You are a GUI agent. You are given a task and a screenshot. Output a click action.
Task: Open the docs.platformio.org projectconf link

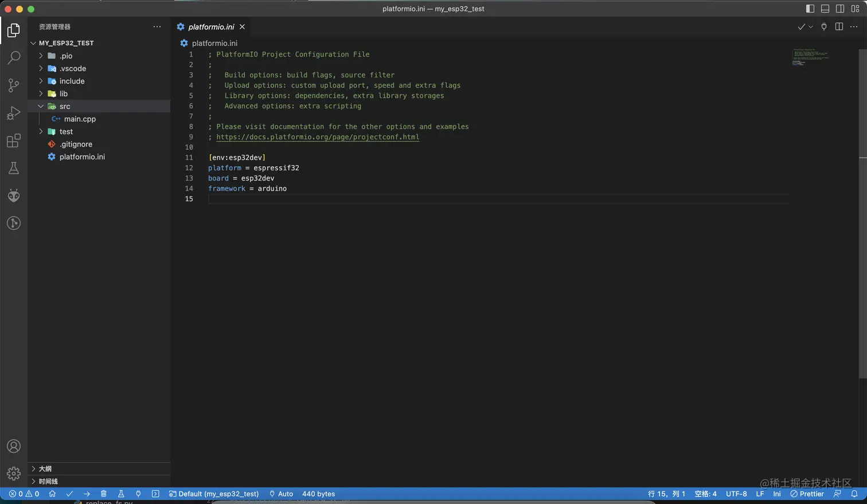click(x=318, y=137)
